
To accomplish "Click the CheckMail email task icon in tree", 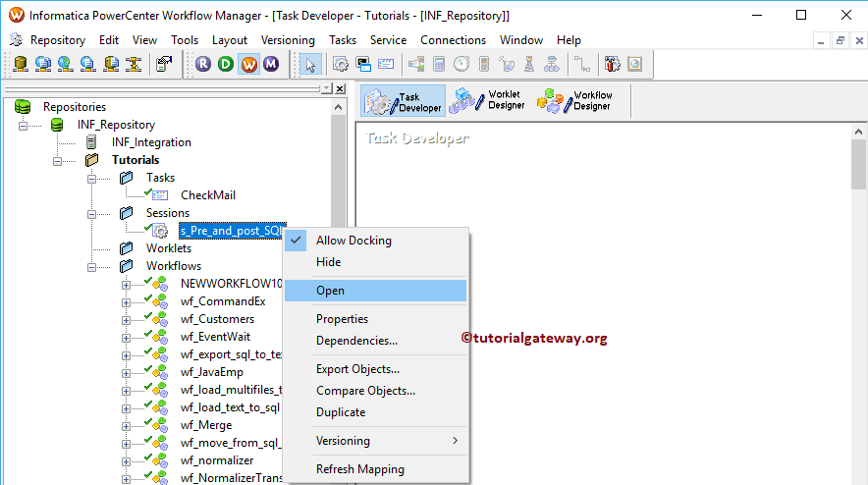I will pos(159,195).
